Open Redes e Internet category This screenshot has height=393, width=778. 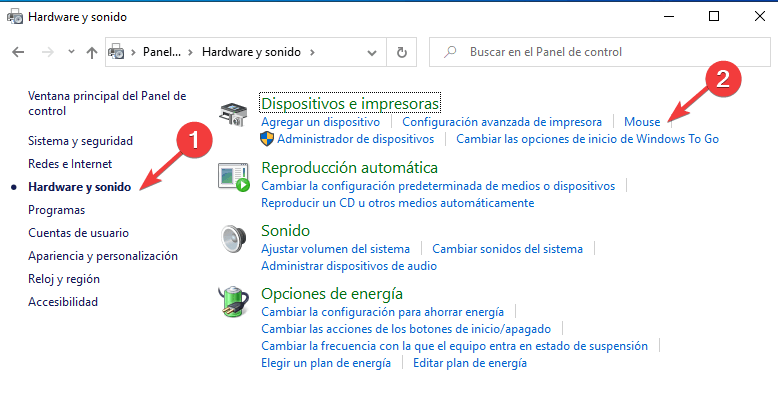70,164
